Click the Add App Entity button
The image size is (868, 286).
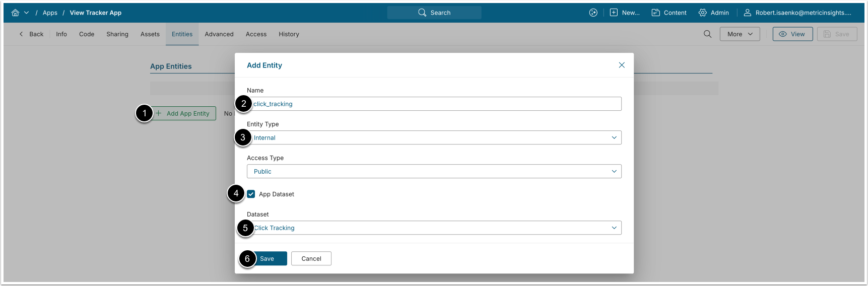(x=183, y=113)
